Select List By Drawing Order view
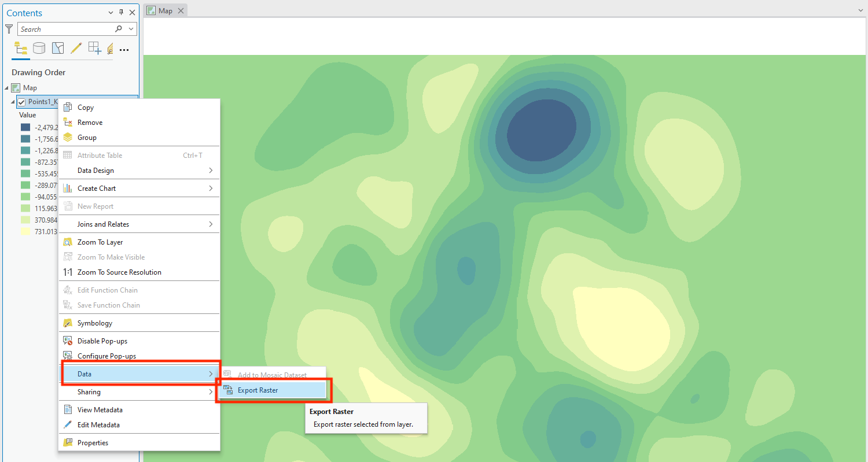The image size is (868, 462). (x=21, y=49)
